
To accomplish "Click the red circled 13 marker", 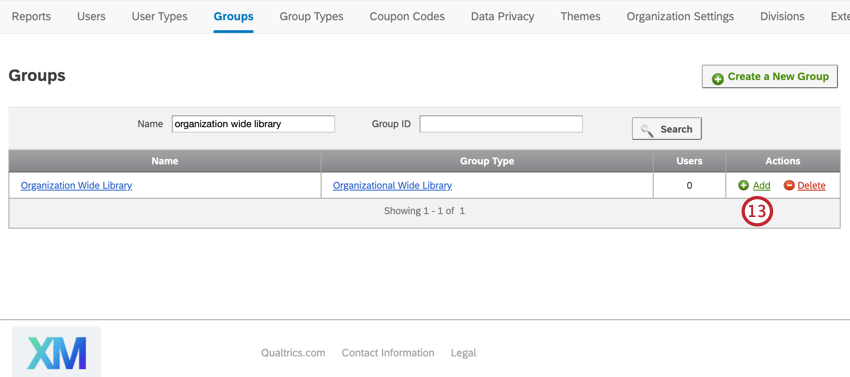I will (x=757, y=212).
